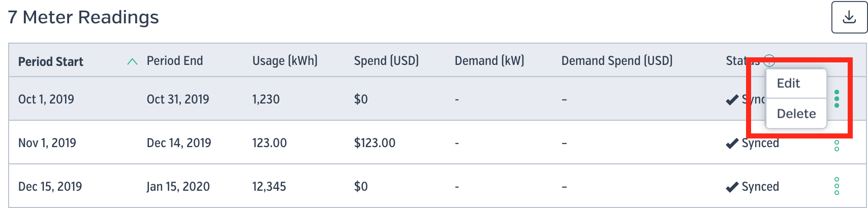Select the Nov 1, 2019 reading row
Viewport: 868px width, 208px height.
point(438,143)
